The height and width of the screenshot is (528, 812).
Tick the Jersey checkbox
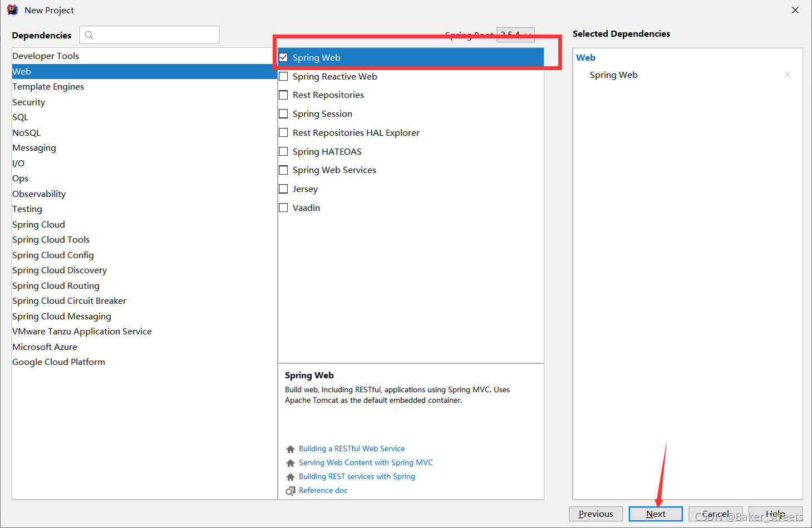[284, 189]
